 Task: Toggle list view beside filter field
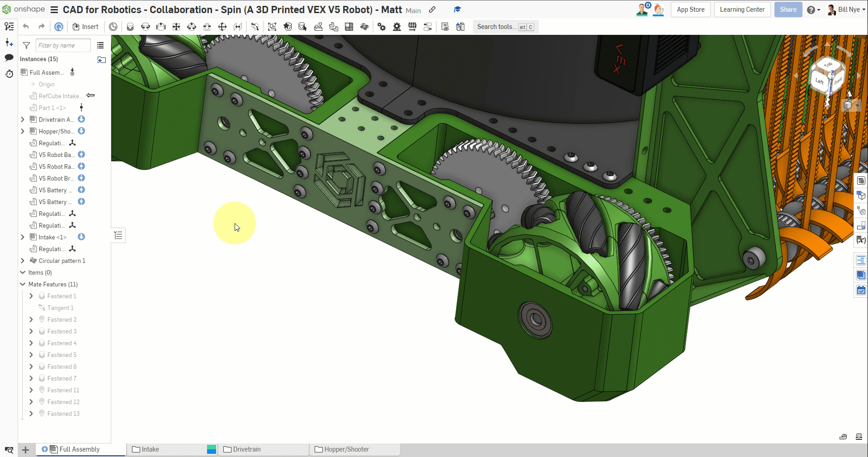pos(100,45)
